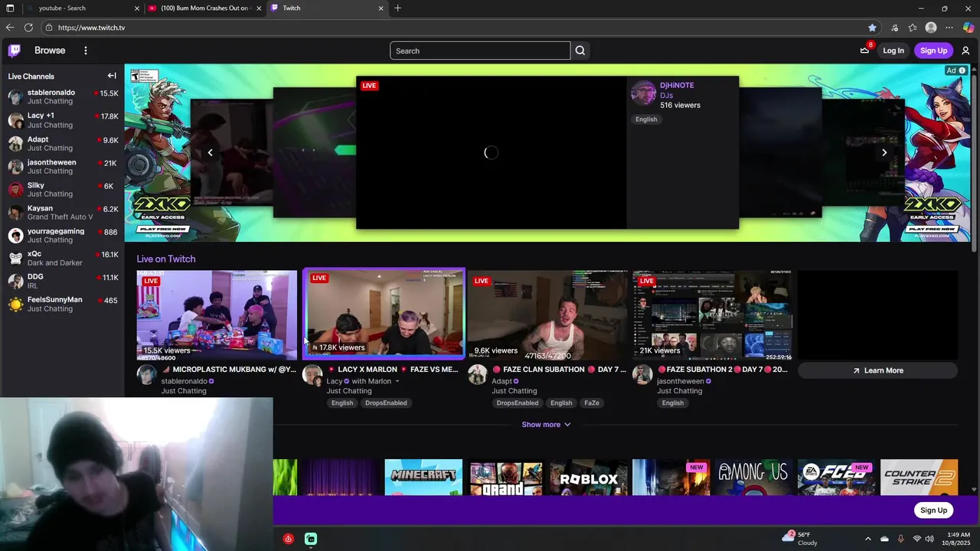The image size is (980, 551).
Task: Click the DJs category link
Action: (666, 96)
